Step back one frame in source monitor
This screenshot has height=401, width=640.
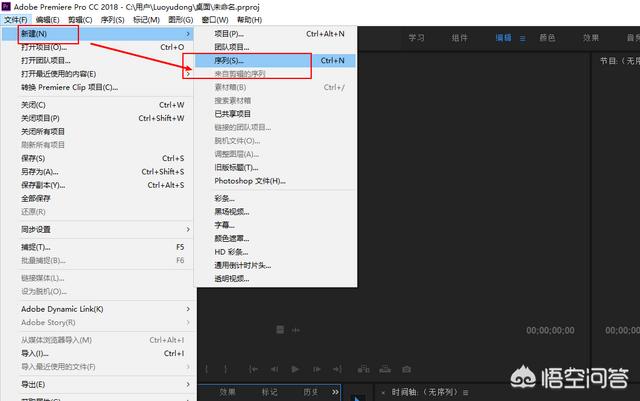click(x=274, y=369)
